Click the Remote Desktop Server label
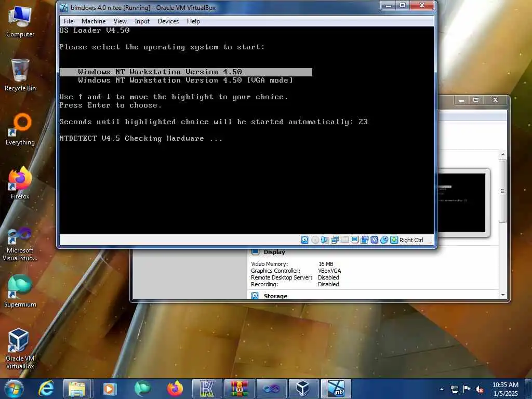Image resolution: width=532 pixels, height=399 pixels. point(282,277)
